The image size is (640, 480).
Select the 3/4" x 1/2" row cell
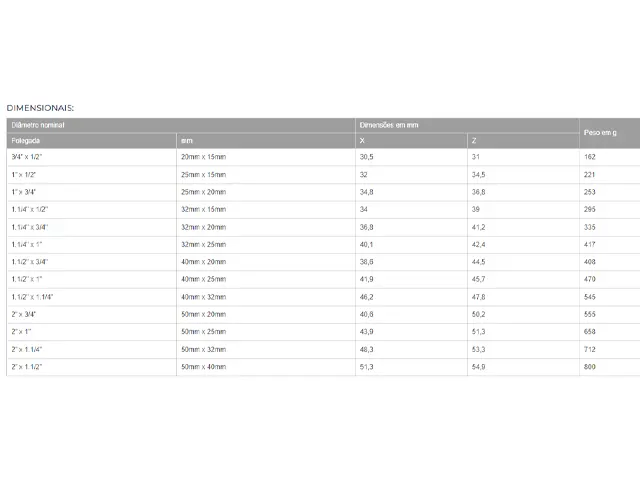91,157
